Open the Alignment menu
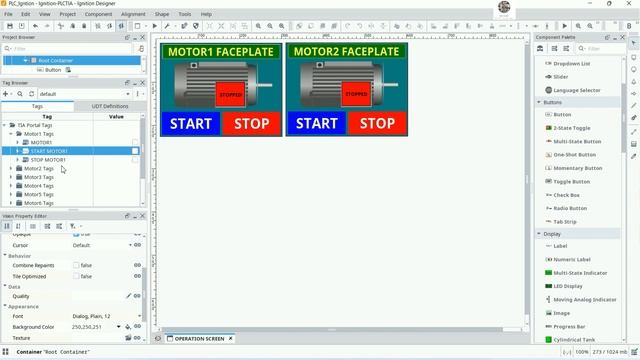640x360 pixels. (x=133, y=14)
